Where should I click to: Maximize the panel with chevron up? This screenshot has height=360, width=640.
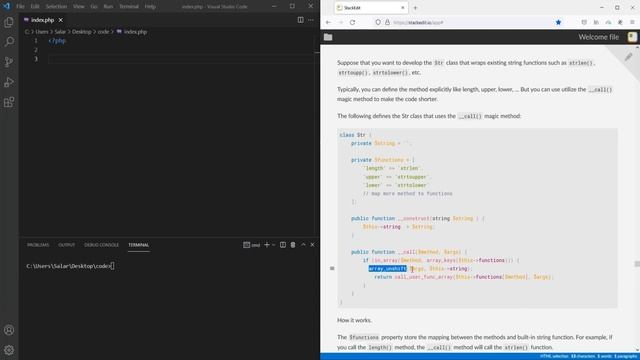click(303, 245)
